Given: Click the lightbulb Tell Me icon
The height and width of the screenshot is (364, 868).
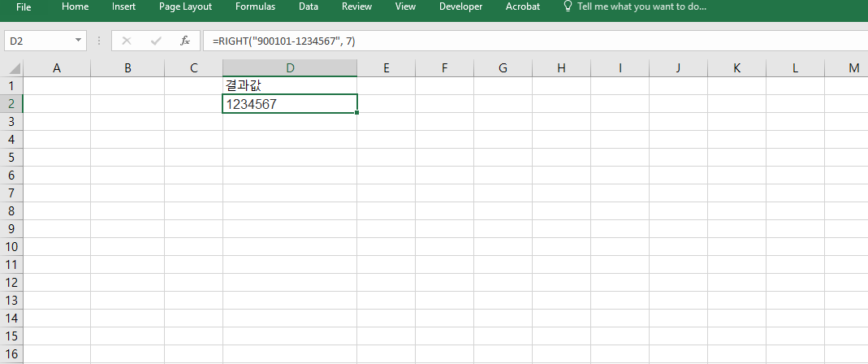Looking at the screenshot, I should coord(568,6).
